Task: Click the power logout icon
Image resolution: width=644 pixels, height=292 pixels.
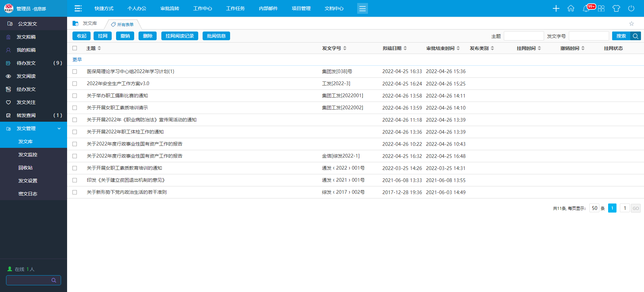Action: pos(631,8)
